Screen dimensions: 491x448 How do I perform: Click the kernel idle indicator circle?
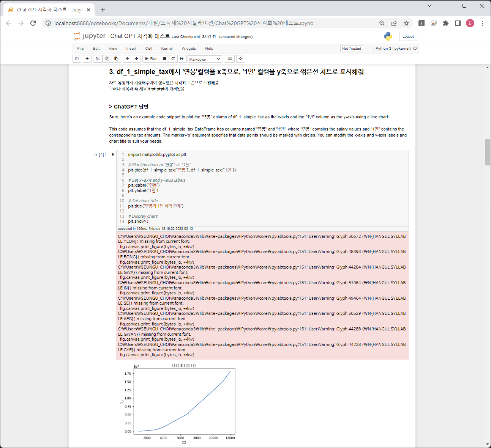(x=415, y=49)
